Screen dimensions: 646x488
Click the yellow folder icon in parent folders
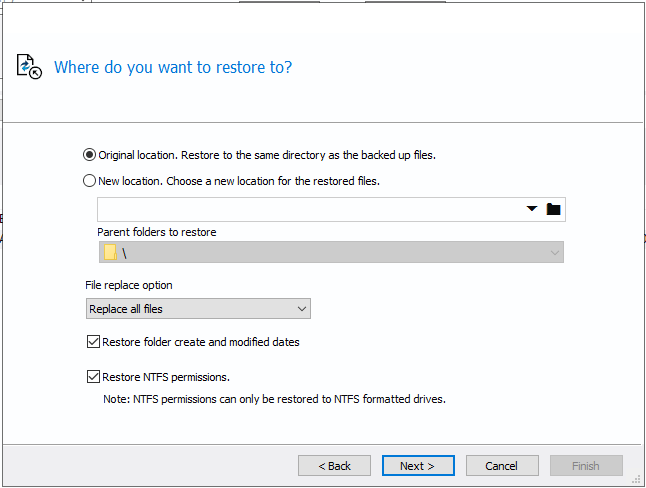(110, 252)
